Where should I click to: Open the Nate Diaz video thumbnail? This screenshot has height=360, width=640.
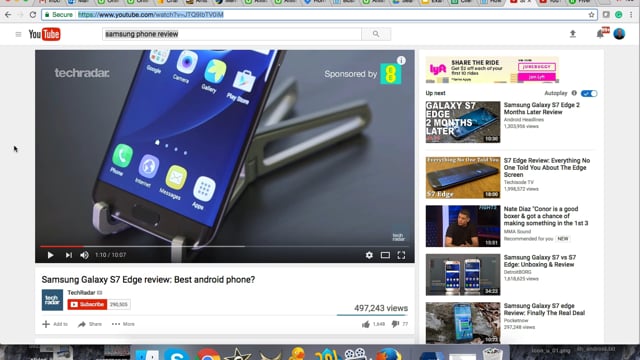tap(463, 226)
